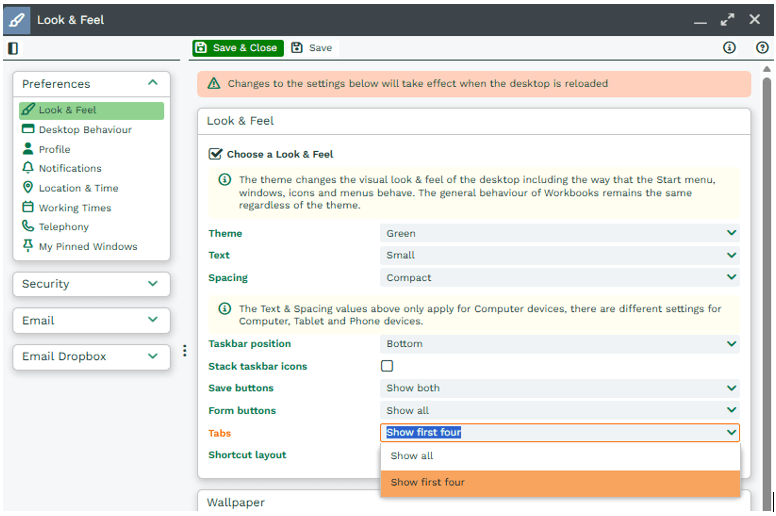Click the three-dot splitter handle

click(x=185, y=351)
